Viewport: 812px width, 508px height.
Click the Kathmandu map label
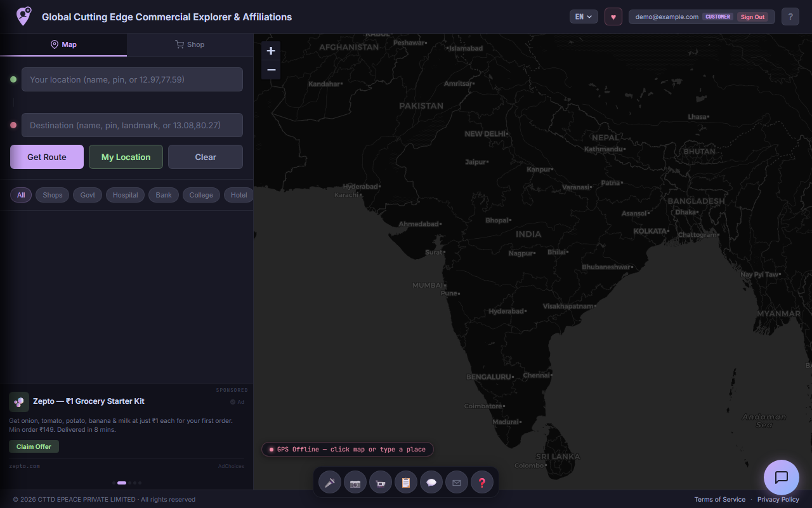[x=604, y=149]
